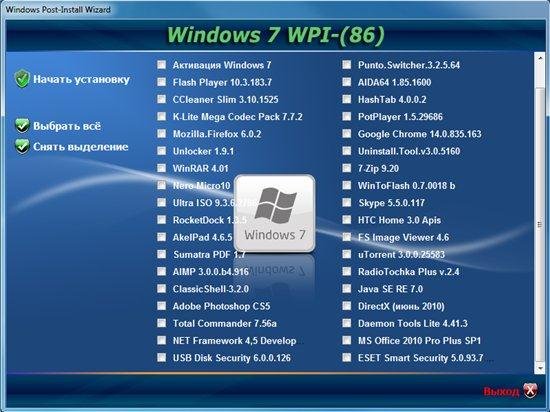Screen dimensions: 550x412
Task: Select HTC Home 3.0 Apis checkbox
Action: [x=347, y=219]
